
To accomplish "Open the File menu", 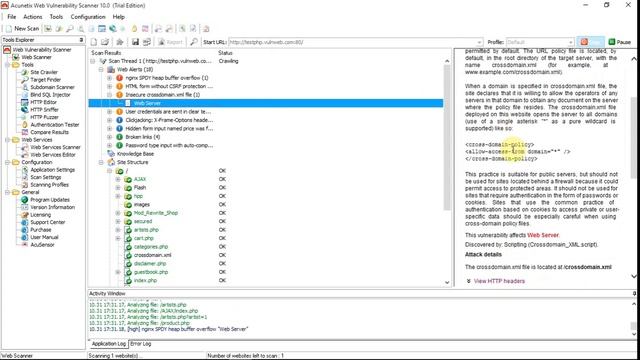I will tap(11, 17).
